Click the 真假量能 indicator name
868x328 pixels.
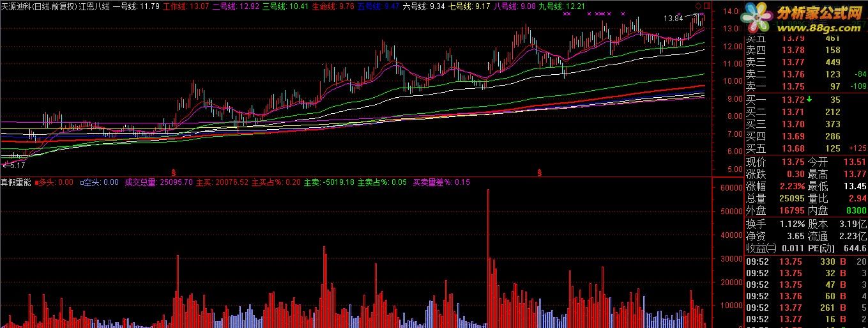click(16, 182)
